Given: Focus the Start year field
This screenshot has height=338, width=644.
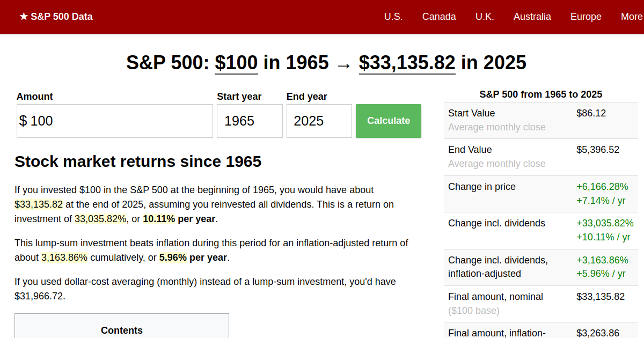Looking at the screenshot, I should pyautogui.click(x=250, y=121).
